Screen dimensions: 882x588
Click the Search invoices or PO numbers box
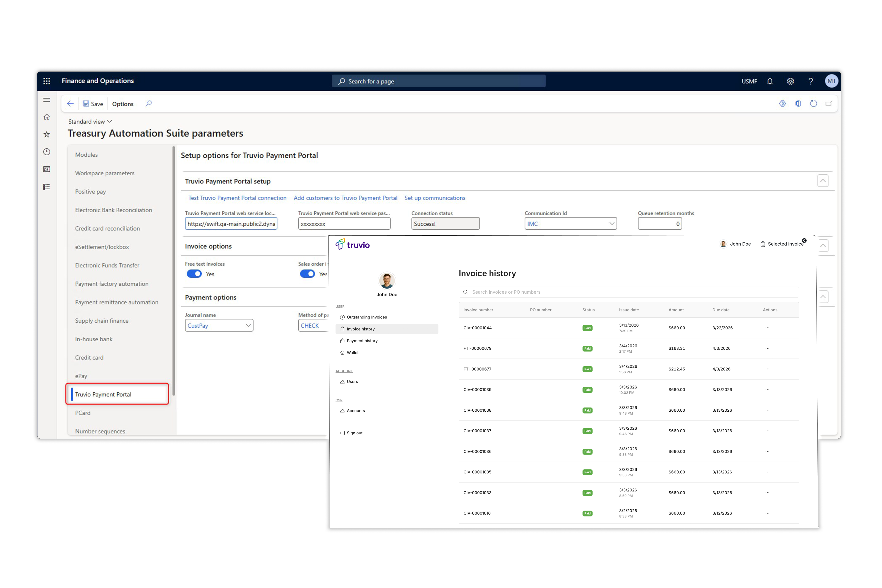(x=629, y=292)
